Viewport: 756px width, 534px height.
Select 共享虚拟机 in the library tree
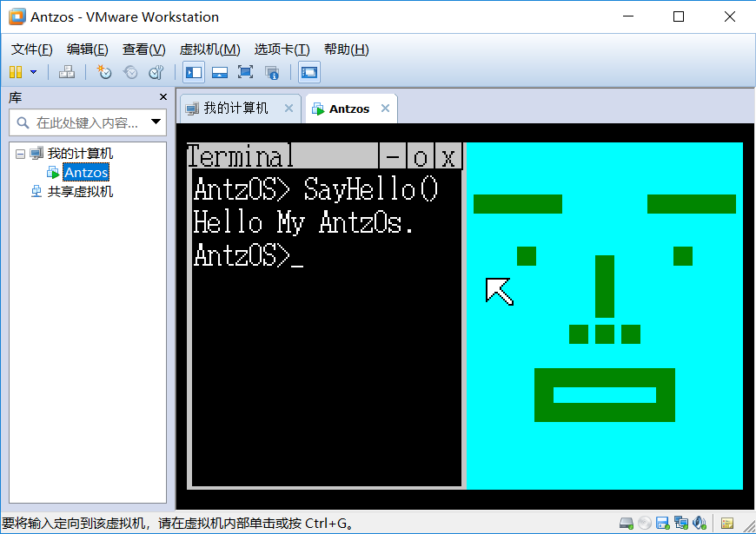pyautogui.click(x=80, y=191)
